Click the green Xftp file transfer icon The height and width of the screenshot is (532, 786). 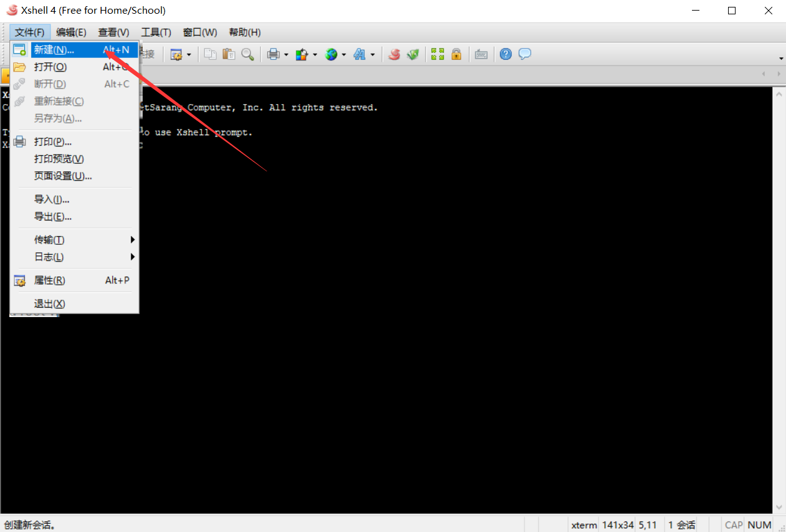pyautogui.click(x=412, y=54)
